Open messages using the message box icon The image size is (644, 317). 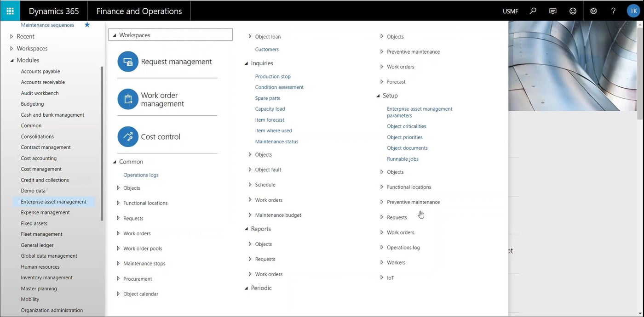(552, 11)
